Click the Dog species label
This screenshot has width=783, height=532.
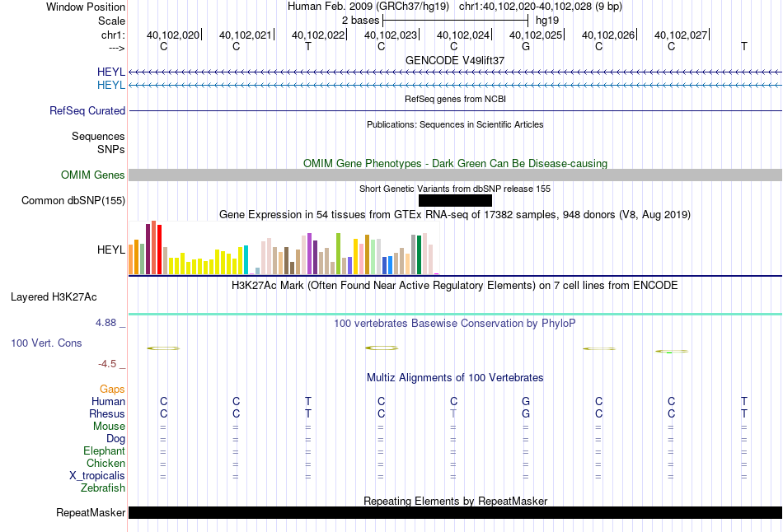click(x=115, y=439)
